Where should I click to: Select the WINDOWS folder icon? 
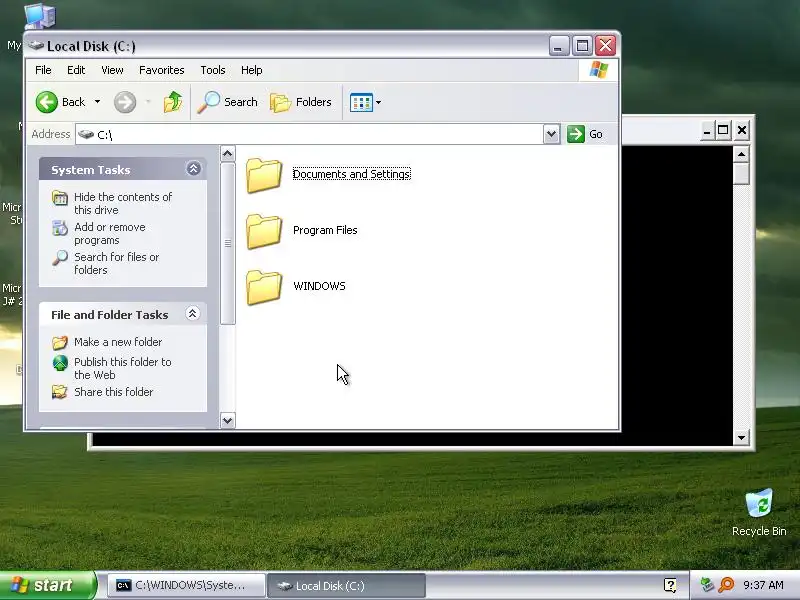pos(264,287)
